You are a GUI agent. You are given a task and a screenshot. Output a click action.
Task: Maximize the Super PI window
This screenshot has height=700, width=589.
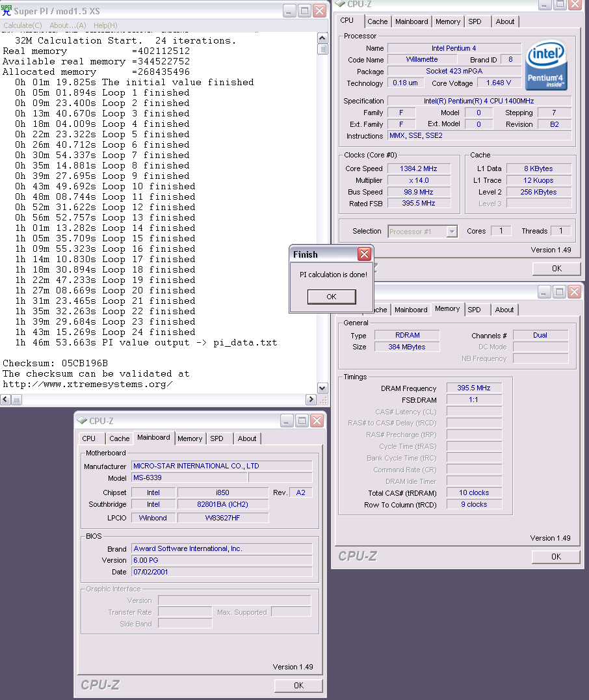tap(304, 10)
